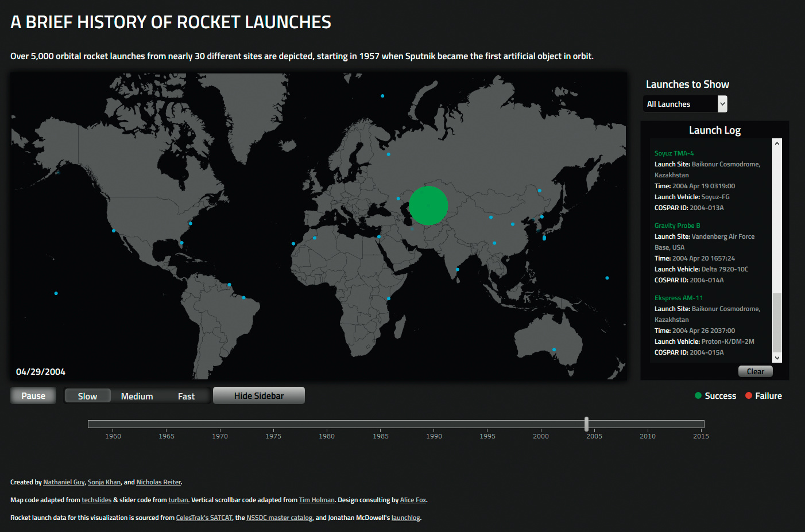Image resolution: width=805 pixels, height=532 pixels.
Task: Pause the launch animation
Action: (x=33, y=395)
